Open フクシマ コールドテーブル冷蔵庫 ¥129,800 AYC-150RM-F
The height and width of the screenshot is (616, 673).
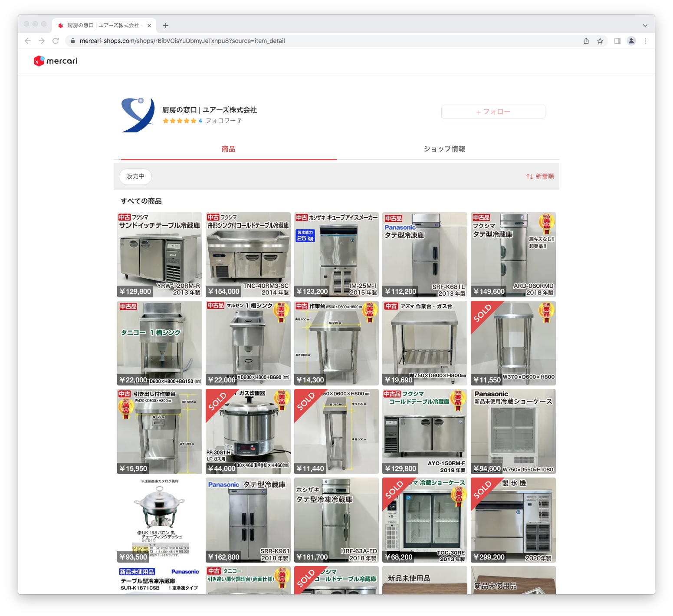click(425, 432)
